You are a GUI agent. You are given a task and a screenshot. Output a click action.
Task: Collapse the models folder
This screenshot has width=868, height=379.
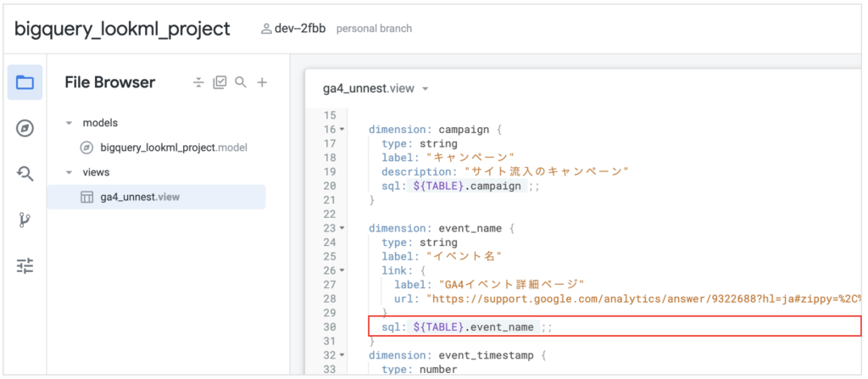[69, 123]
